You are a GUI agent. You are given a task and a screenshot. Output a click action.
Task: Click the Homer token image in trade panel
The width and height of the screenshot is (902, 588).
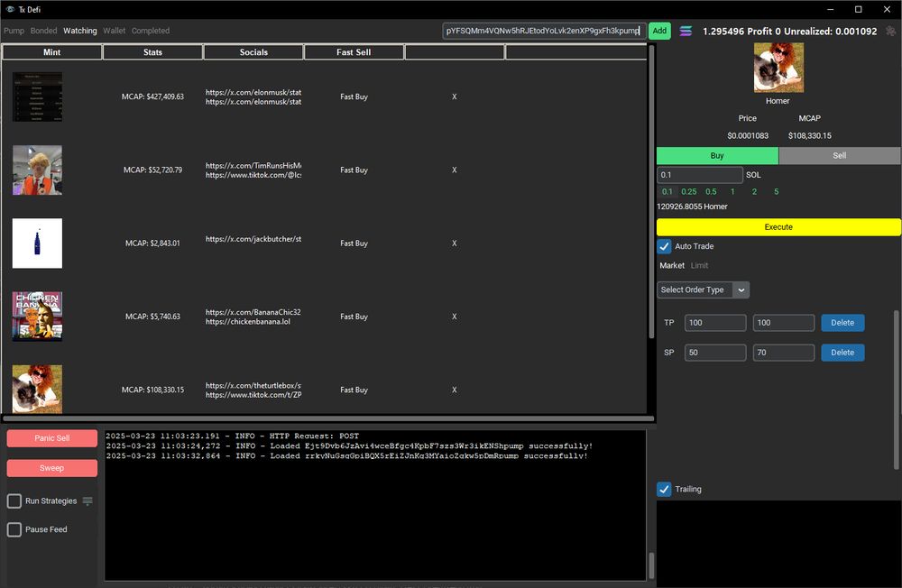click(x=779, y=68)
